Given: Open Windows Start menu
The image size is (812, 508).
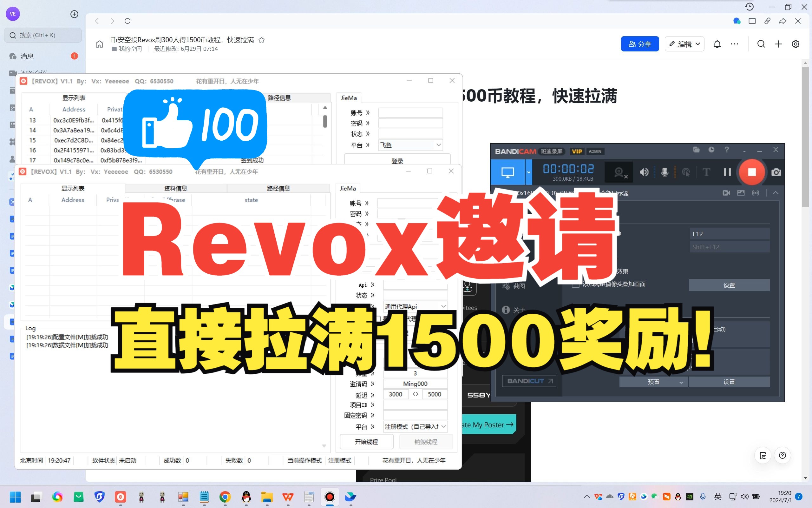Looking at the screenshot, I should coord(15,497).
